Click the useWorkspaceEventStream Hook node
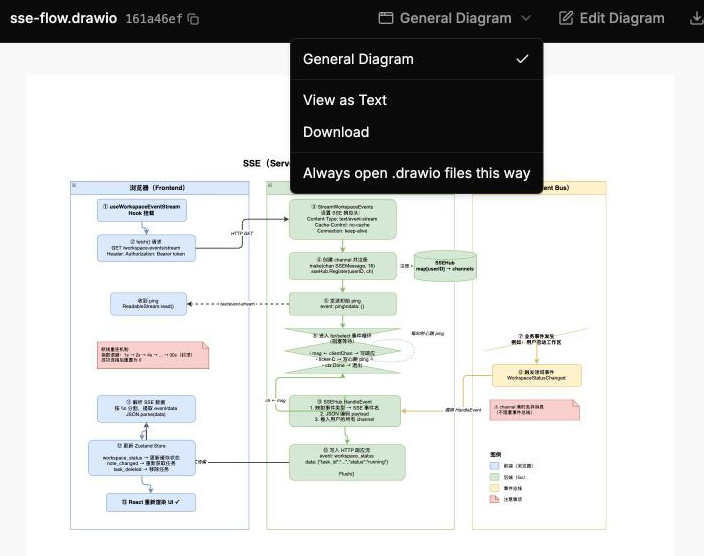704x556 pixels. (x=142, y=210)
